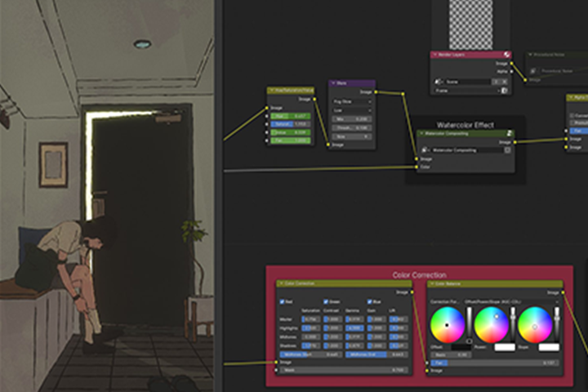The image size is (588, 392).
Task: Click the Scene name field in Render Layers
Action: coord(468,82)
